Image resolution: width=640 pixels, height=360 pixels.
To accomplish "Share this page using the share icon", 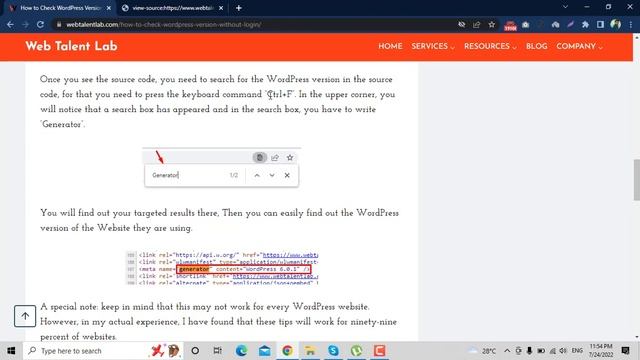I will click(476, 24).
